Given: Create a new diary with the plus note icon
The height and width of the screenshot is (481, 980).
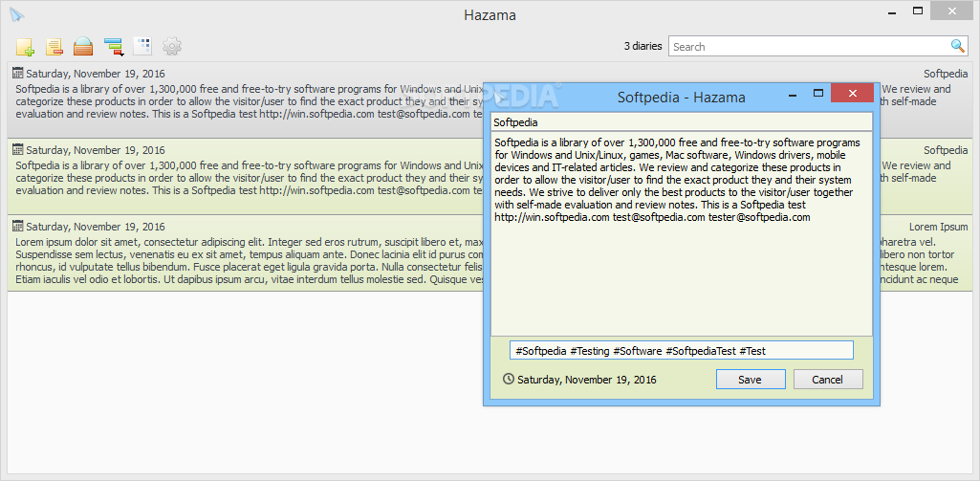Looking at the screenshot, I should tap(25, 46).
